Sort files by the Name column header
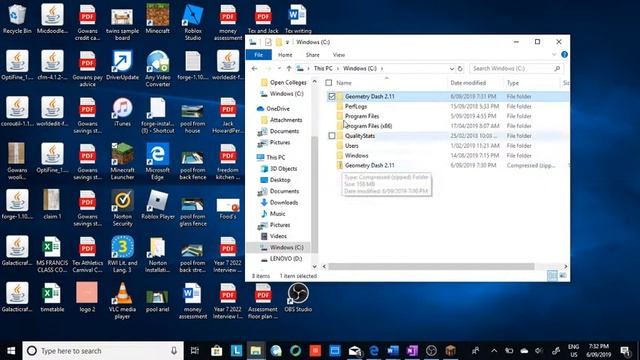Image resolution: width=640 pixels, height=360 pixels. (344, 83)
